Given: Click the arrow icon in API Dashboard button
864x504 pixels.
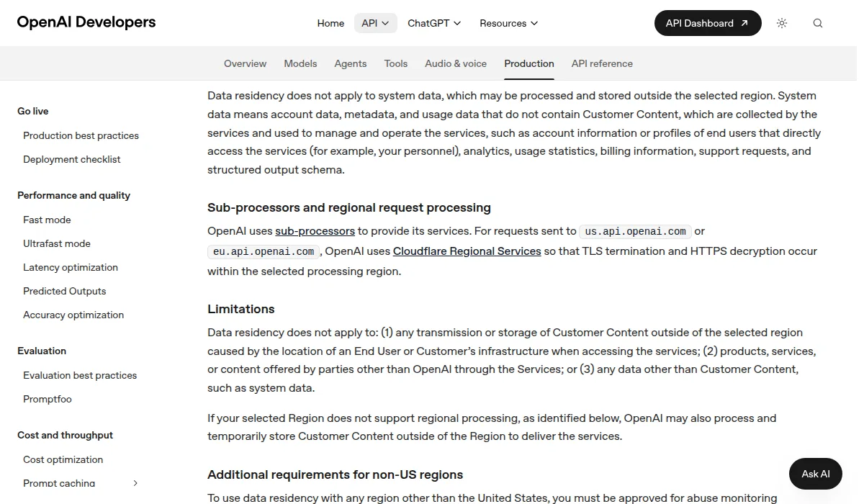Looking at the screenshot, I should (x=744, y=23).
